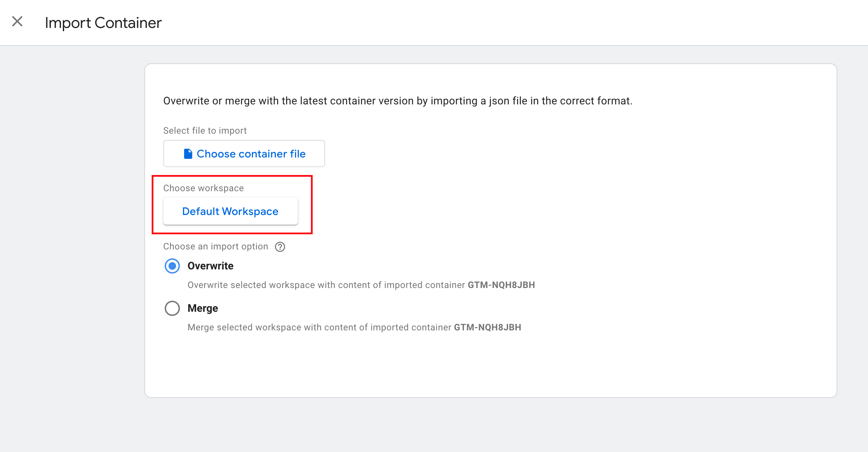Click the 'Select file to import' label
Image resolution: width=868 pixels, height=452 pixels.
(x=205, y=131)
